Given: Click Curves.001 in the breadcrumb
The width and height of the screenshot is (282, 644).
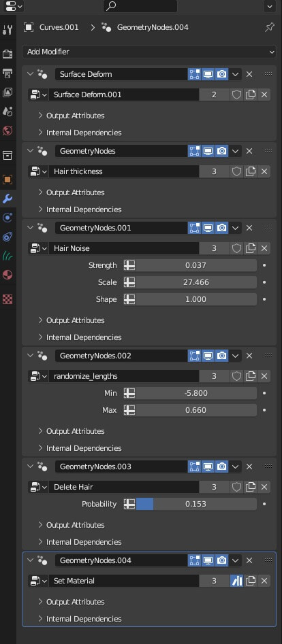Looking at the screenshot, I should pos(59,27).
